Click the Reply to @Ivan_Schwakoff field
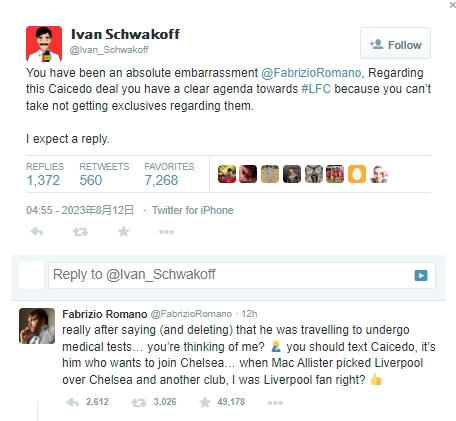This screenshot has width=456, height=421. pos(242,275)
